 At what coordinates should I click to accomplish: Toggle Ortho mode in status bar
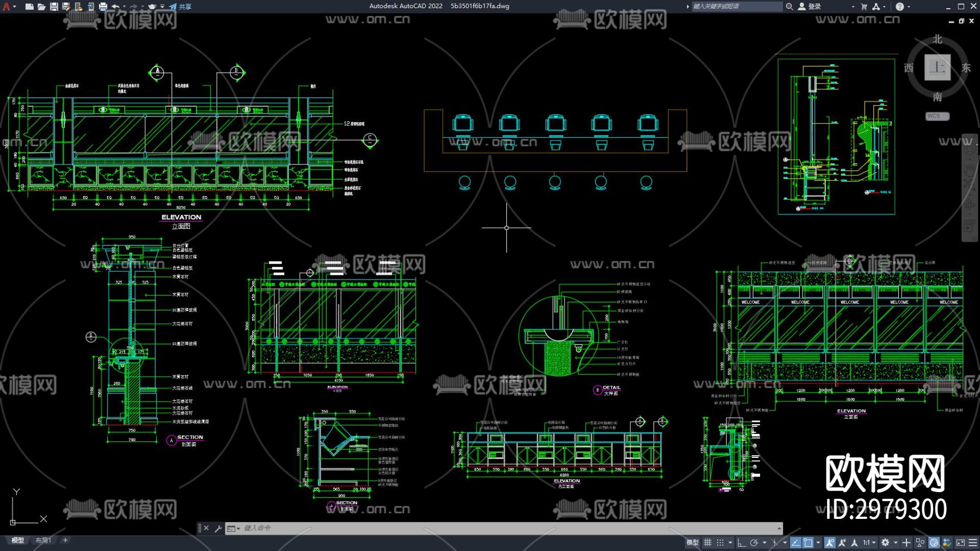[742, 542]
